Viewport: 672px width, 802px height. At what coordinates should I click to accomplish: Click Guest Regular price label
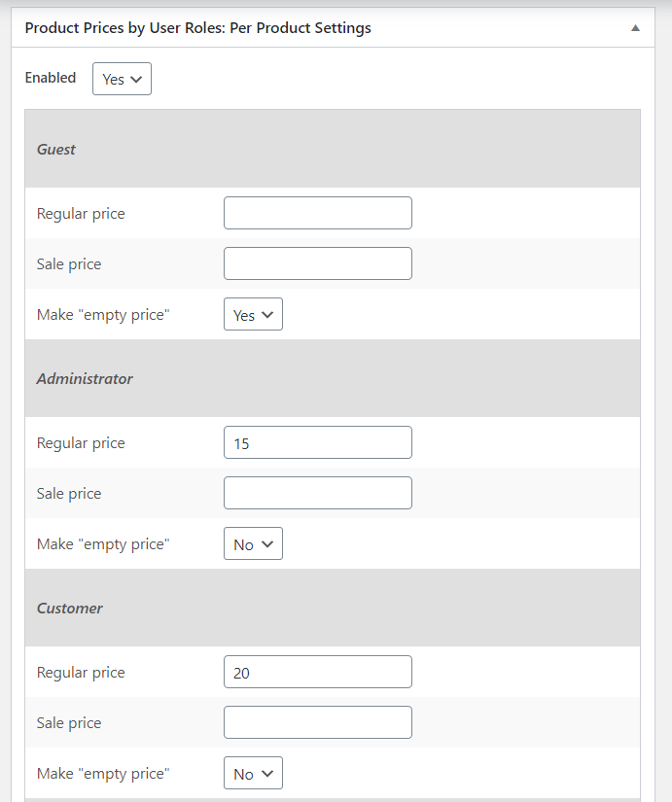click(81, 213)
